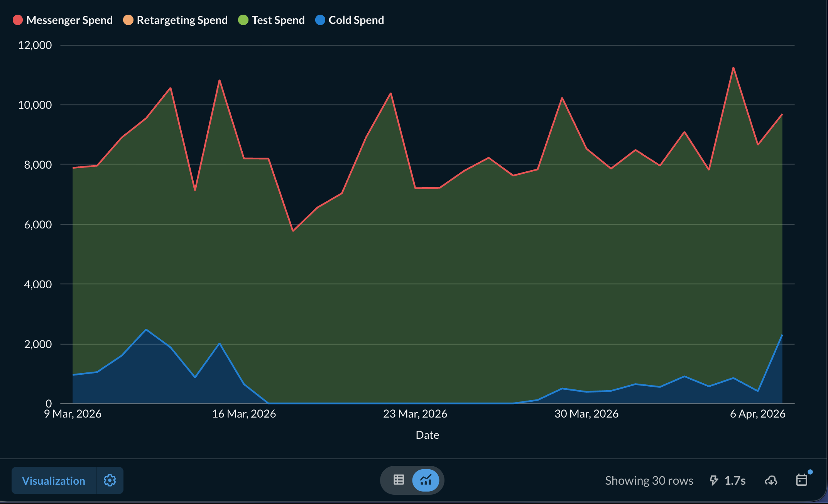This screenshot has height=504, width=828.
Task: Click the green Test Spend color dot
Action: click(243, 20)
